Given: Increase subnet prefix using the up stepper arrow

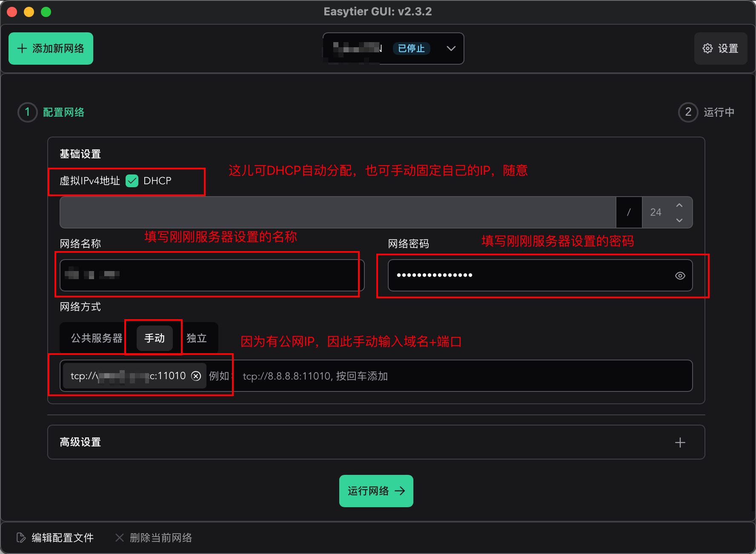Looking at the screenshot, I should 679,206.
